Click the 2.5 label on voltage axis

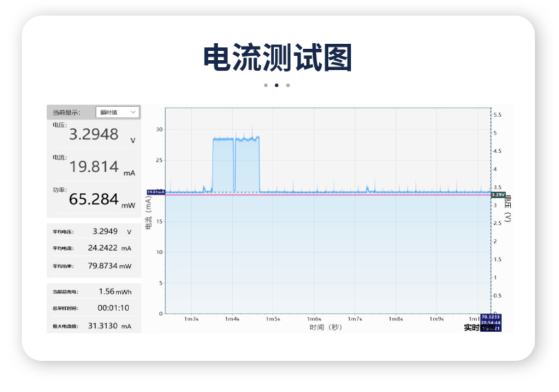(497, 223)
